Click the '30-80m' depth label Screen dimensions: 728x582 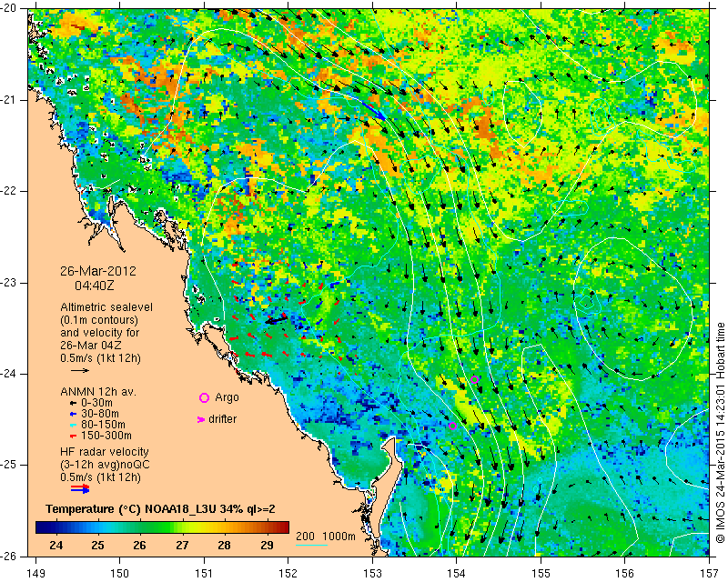99,414
